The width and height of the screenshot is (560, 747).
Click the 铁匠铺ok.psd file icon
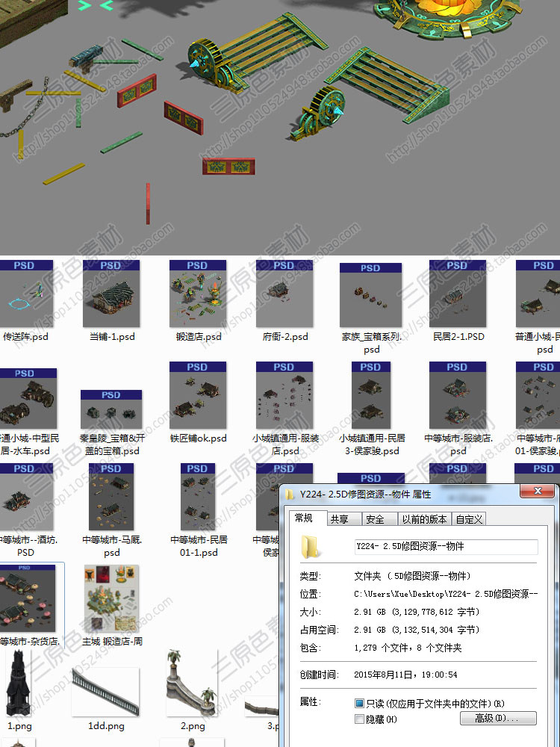pos(198,395)
